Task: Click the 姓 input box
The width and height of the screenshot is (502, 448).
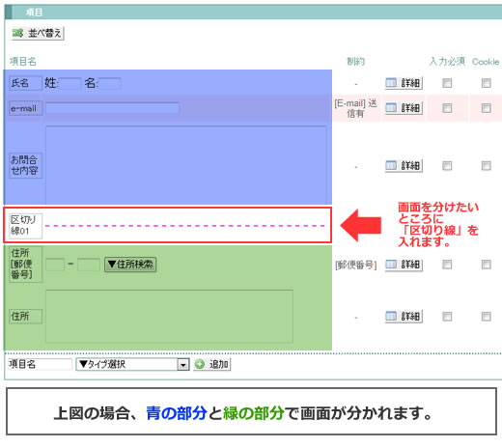Action: [x=70, y=84]
